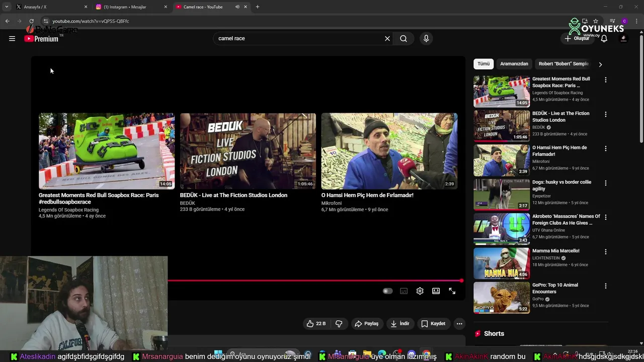The width and height of the screenshot is (644, 362).
Task: Open Akrobeto Massacres video title link
Action: (x=566, y=220)
